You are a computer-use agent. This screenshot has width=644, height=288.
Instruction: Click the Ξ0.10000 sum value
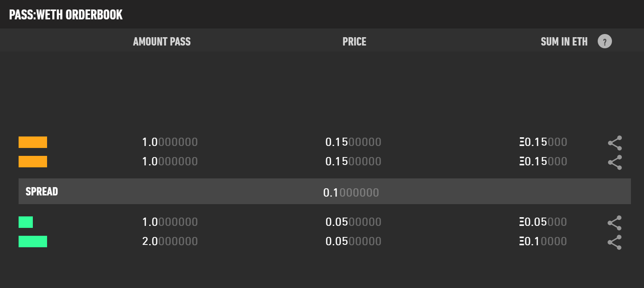pos(543,241)
